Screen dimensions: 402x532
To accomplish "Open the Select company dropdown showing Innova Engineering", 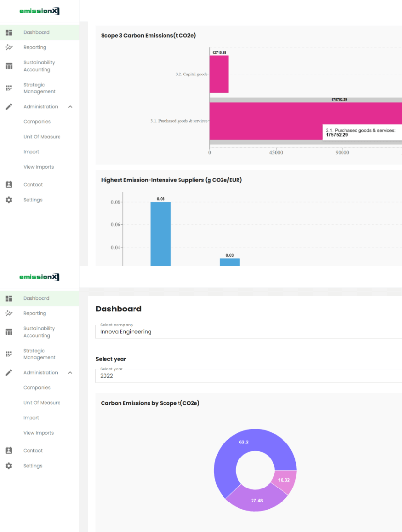I will click(248, 332).
